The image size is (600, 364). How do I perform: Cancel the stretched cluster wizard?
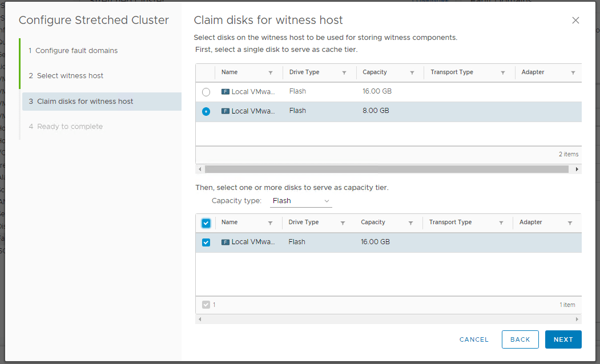(x=474, y=339)
